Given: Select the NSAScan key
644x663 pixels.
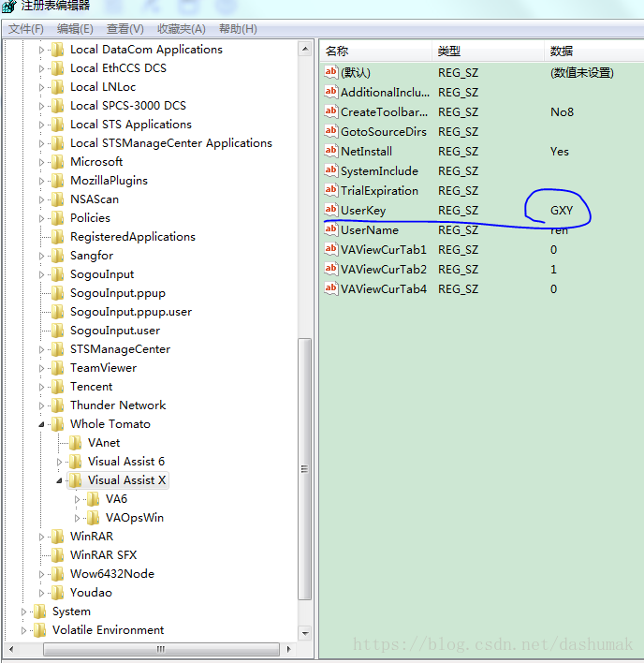Looking at the screenshot, I should pyautogui.click(x=95, y=199).
